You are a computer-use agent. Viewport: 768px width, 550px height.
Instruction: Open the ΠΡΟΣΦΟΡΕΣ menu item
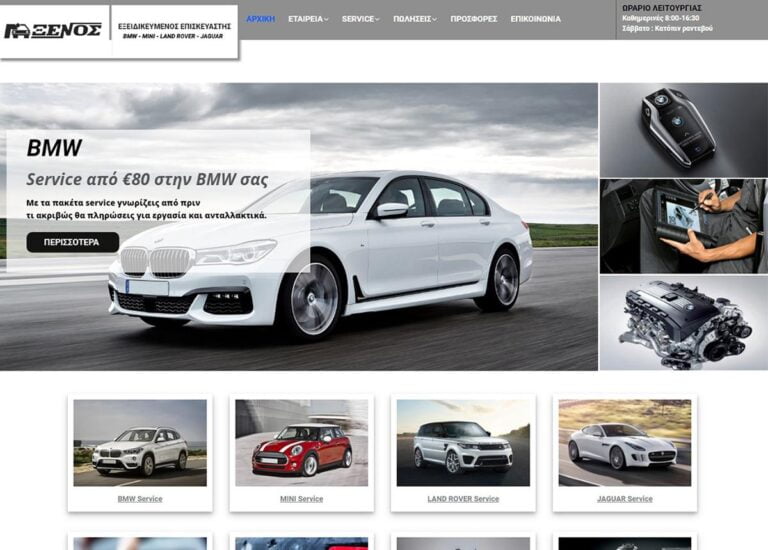pyautogui.click(x=473, y=19)
